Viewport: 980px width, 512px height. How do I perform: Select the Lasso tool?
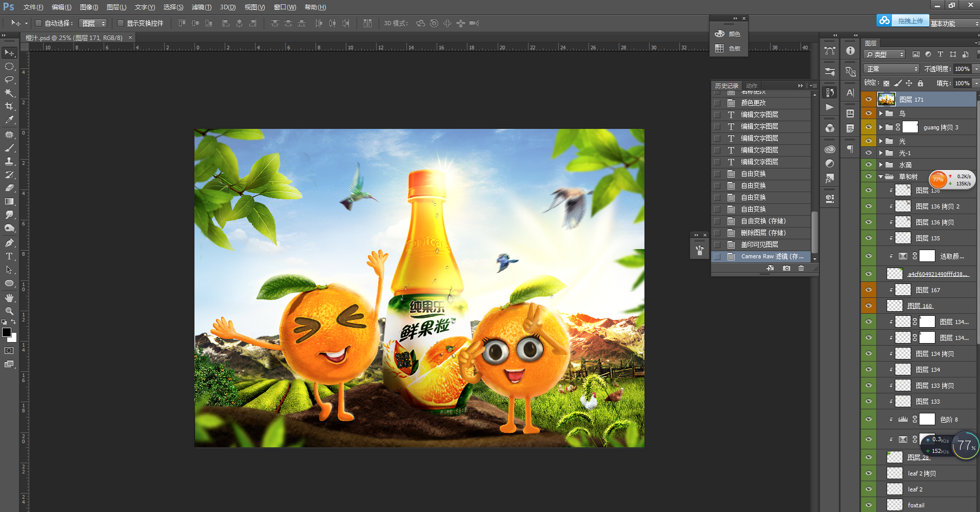click(x=9, y=80)
